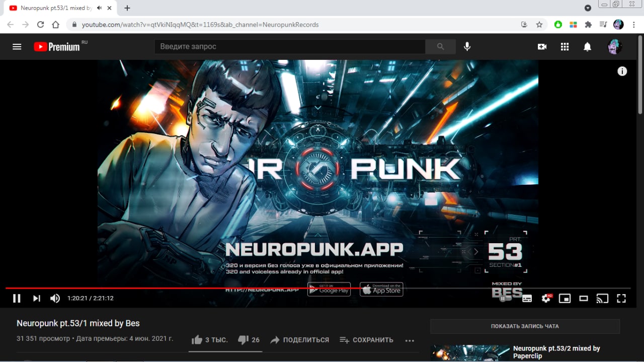Click the СОХРАНИТЬ save button
The image size is (644, 362).
pos(366,340)
